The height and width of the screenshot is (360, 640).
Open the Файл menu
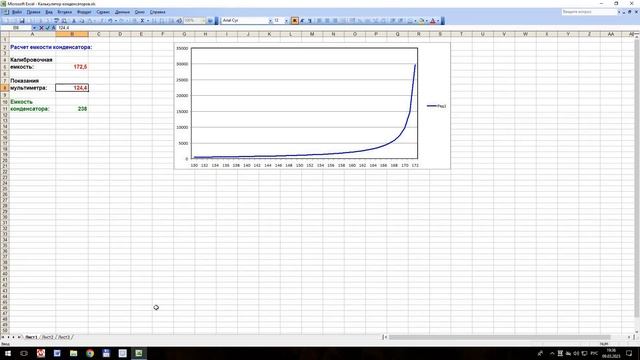pos(17,12)
